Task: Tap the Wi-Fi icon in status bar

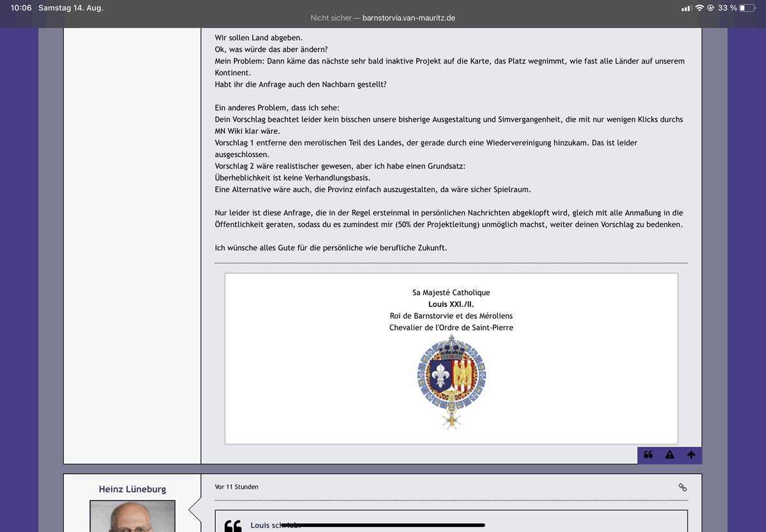Action: (700, 8)
